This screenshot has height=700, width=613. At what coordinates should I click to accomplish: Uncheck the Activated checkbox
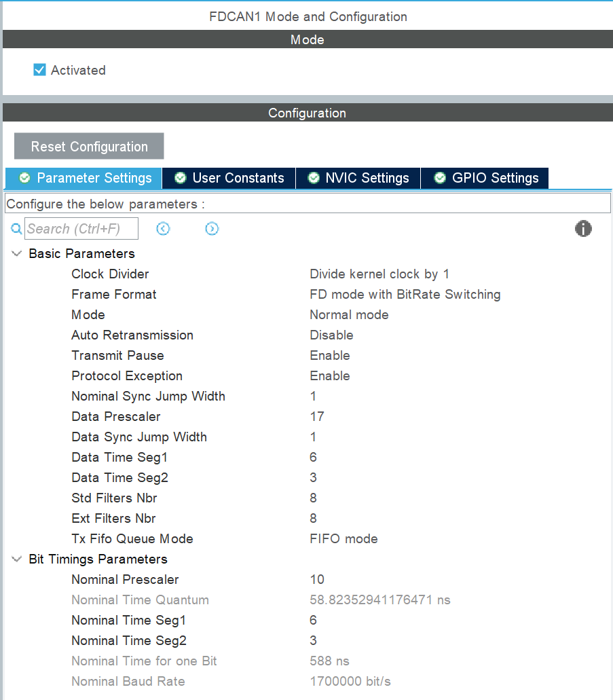40,70
